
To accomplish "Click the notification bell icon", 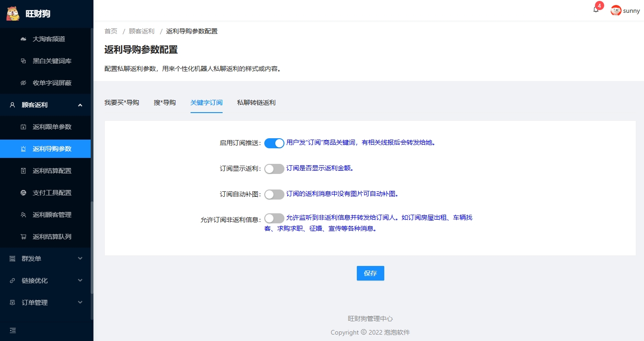I will [596, 10].
